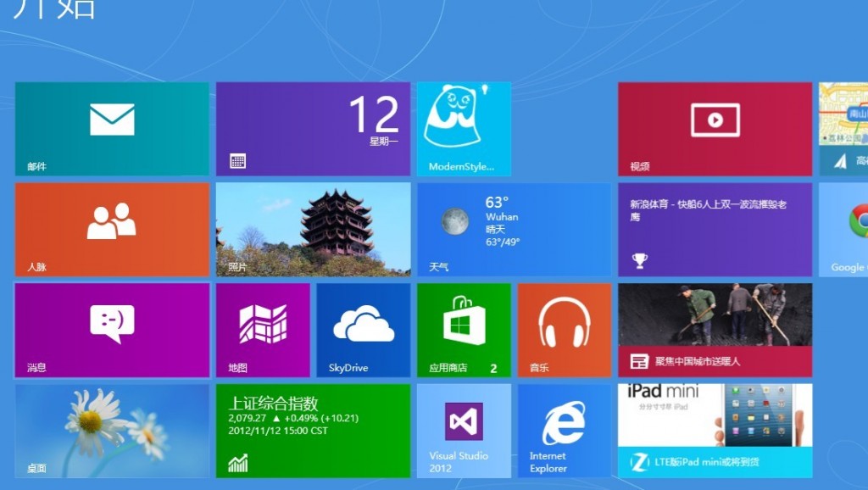Viewport: 868px width, 490px height.
Task: Open the Music headphones tile
Action: point(564,330)
